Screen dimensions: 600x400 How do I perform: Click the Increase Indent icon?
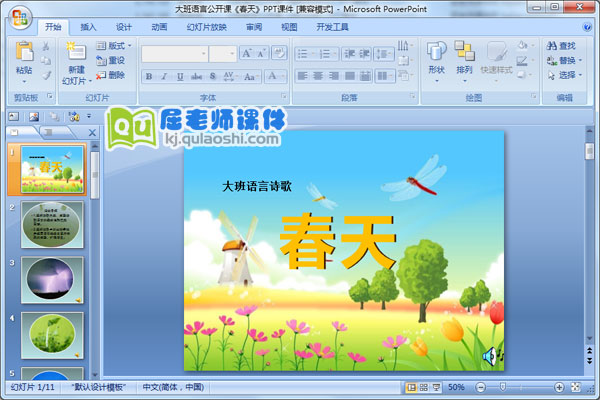coord(364,54)
